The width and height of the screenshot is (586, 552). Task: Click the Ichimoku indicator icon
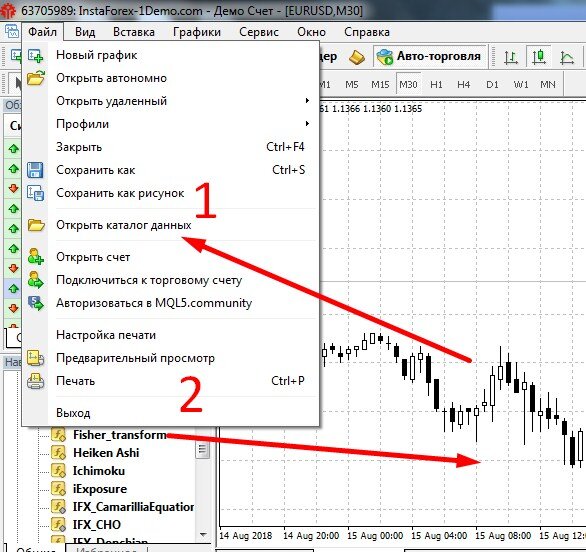coord(58,471)
